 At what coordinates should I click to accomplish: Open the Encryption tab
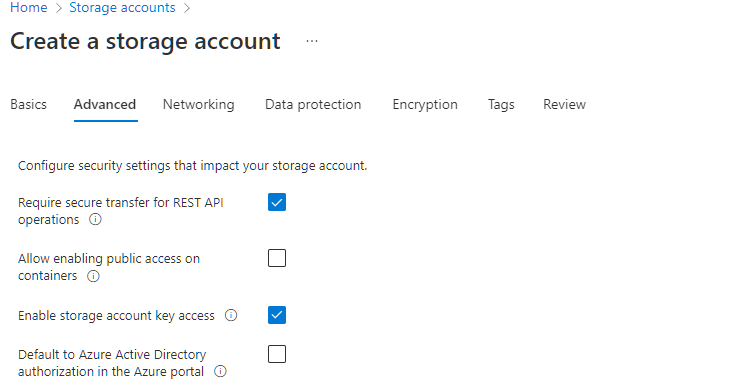pyautogui.click(x=425, y=104)
